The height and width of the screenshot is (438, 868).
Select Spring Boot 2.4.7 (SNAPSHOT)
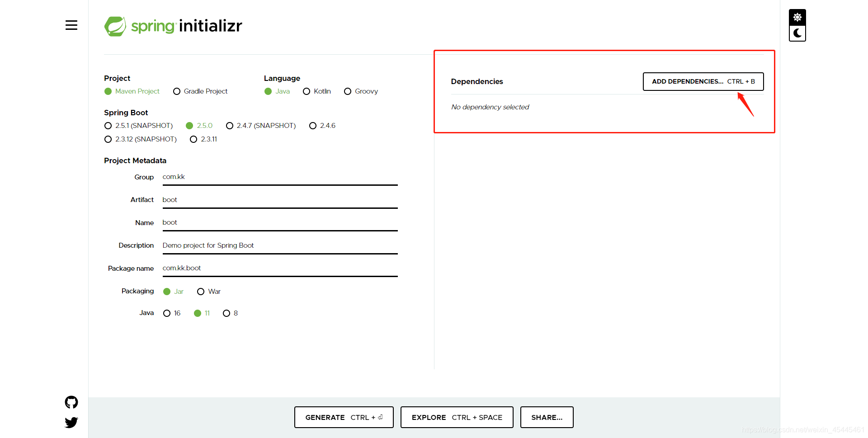(261, 126)
